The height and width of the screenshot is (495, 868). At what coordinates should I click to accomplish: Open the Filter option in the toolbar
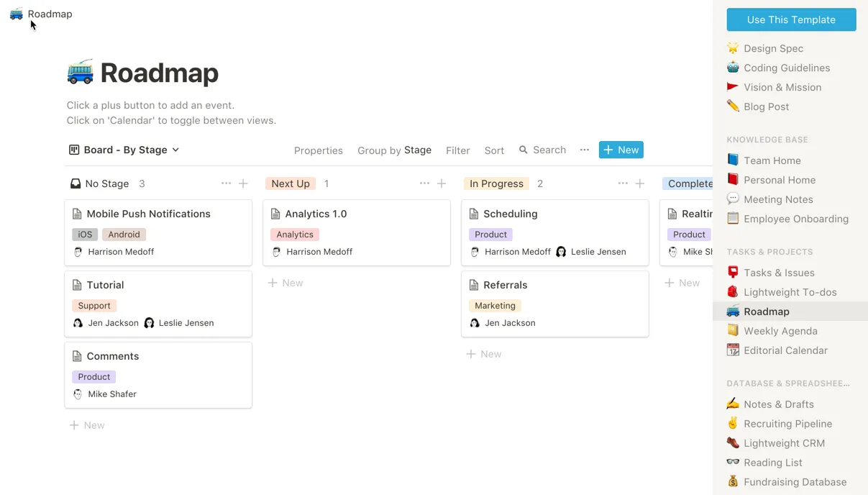[x=457, y=150]
